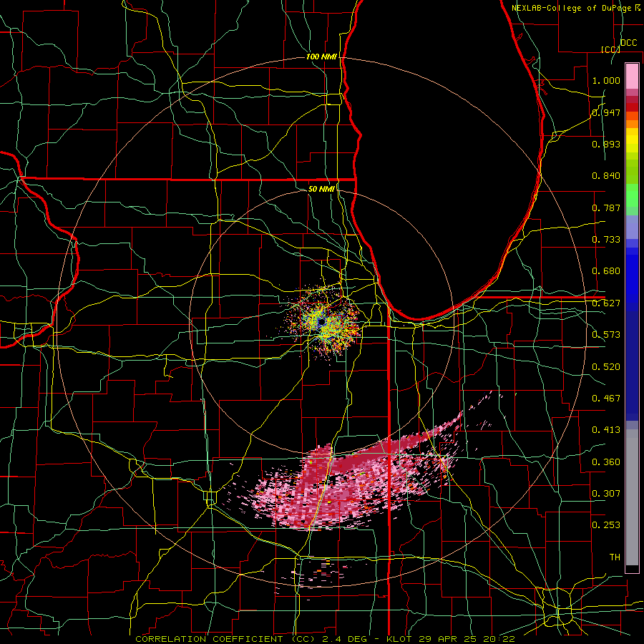The image size is (644, 644).
Task: Select the 0.733 legend value
Action: click(606, 239)
